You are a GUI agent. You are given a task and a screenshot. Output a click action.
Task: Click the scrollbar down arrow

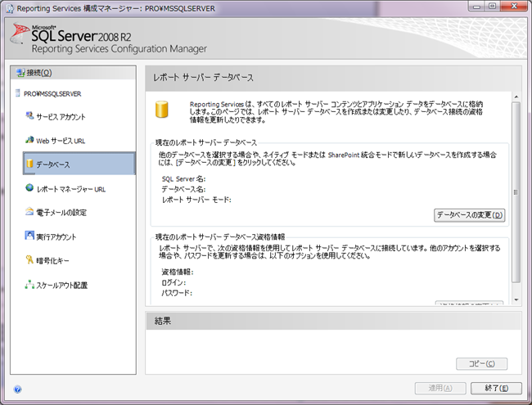(x=516, y=300)
